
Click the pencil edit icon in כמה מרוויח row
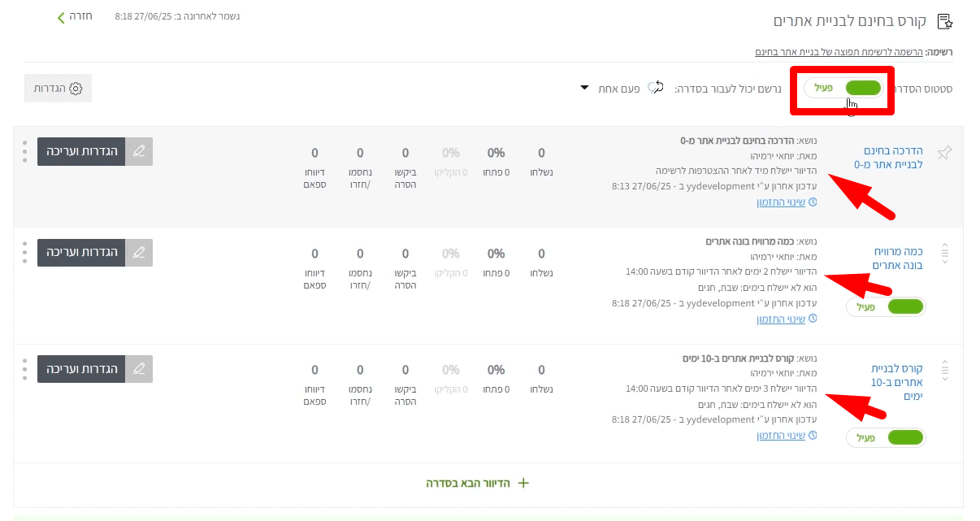click(x=139, y=253)
